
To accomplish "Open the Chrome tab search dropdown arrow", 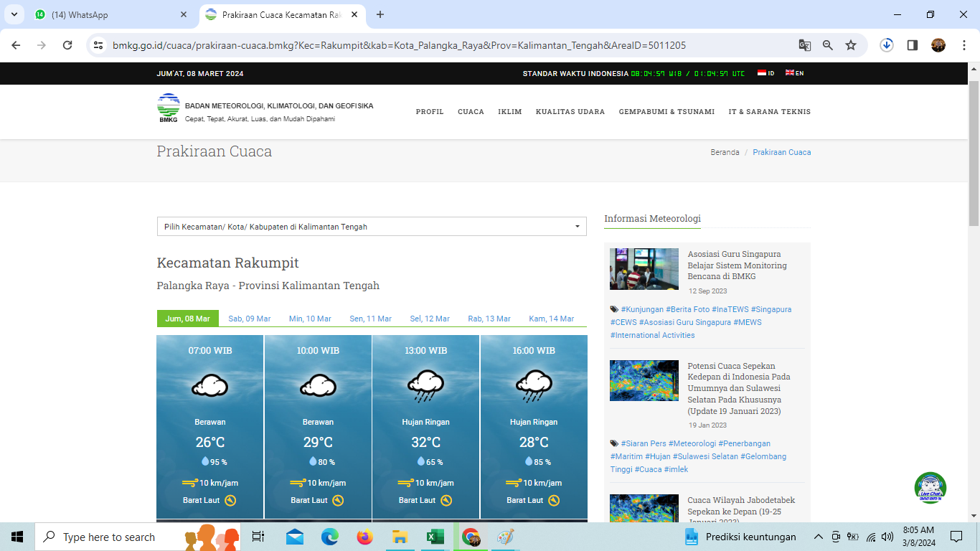I will coord(14,14).
